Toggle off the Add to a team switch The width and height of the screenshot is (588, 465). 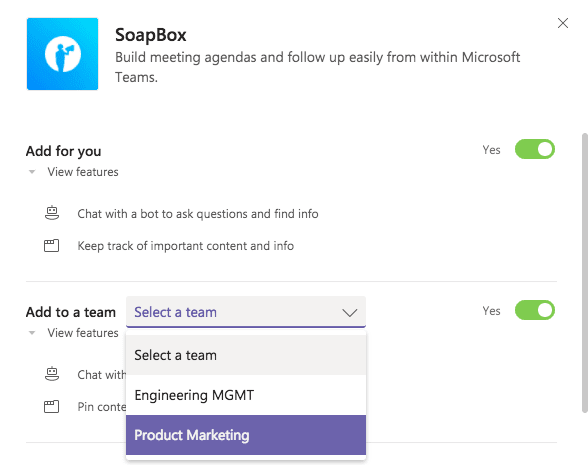point(535,310)
